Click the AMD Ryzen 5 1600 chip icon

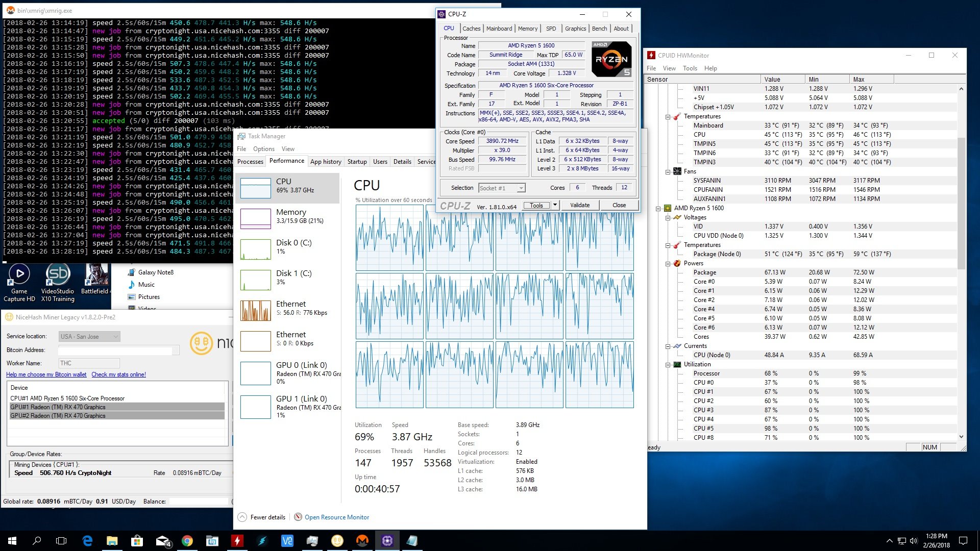[x=667, y=208]
